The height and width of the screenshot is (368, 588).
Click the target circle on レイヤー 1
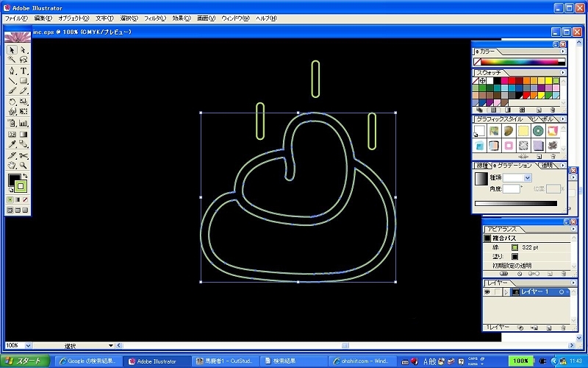pyautogui.click(x=562, y=292)
